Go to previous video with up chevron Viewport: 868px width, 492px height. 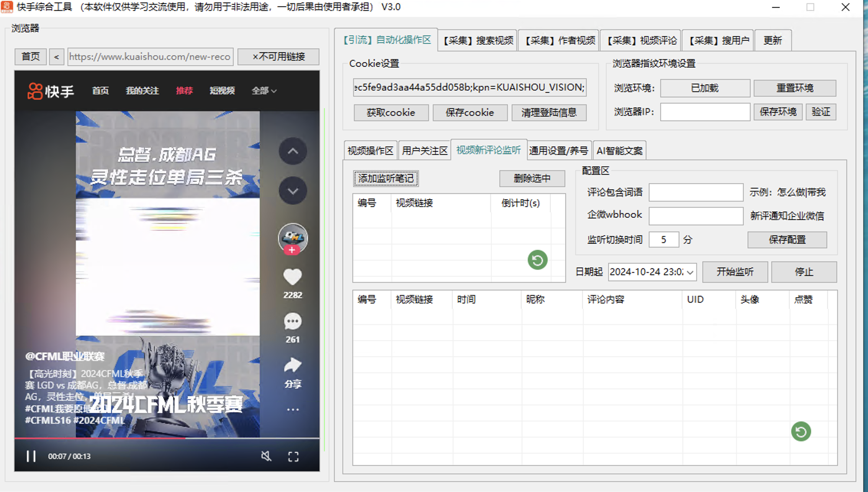[x=293, y=152]
